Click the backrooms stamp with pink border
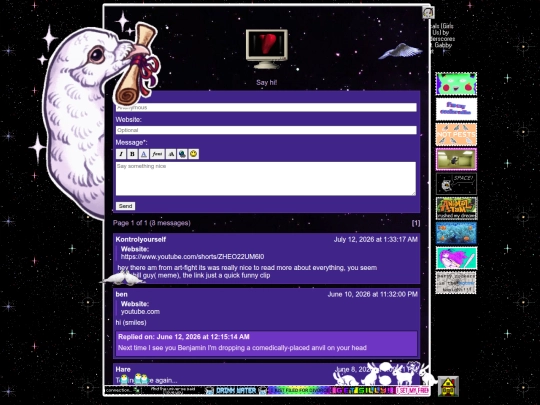The image size is (540, 405). click(x=456, y=159)
